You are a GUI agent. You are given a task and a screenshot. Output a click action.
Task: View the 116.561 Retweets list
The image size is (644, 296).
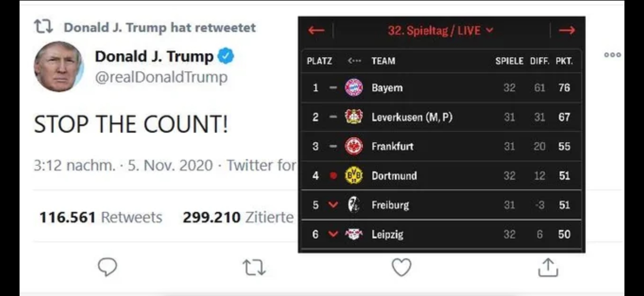101,217
